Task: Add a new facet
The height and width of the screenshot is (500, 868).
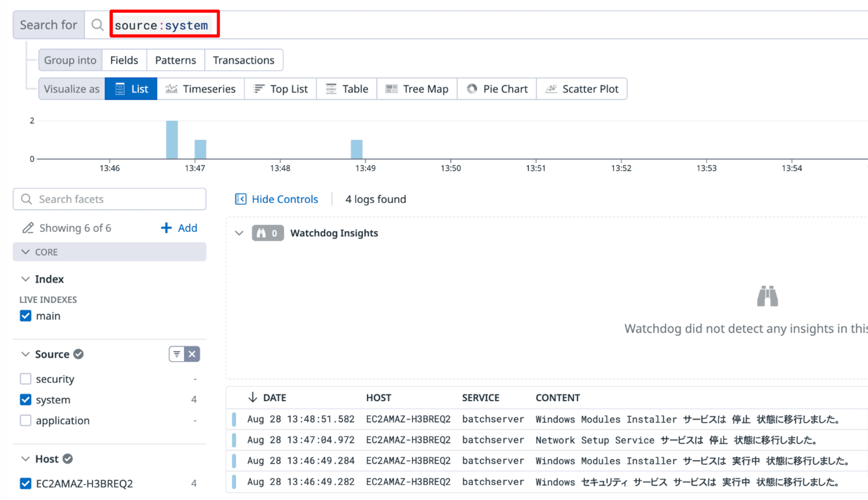Action: click(179, 228)
